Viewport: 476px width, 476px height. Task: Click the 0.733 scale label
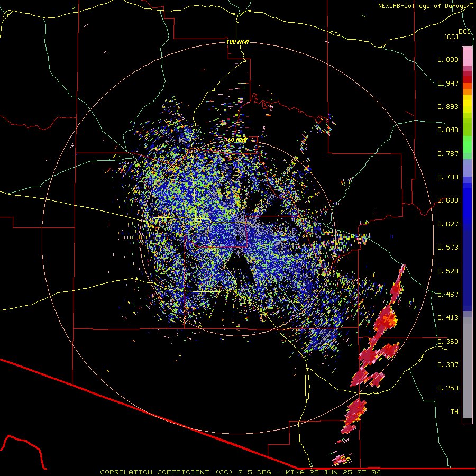(x=448, y=177)
